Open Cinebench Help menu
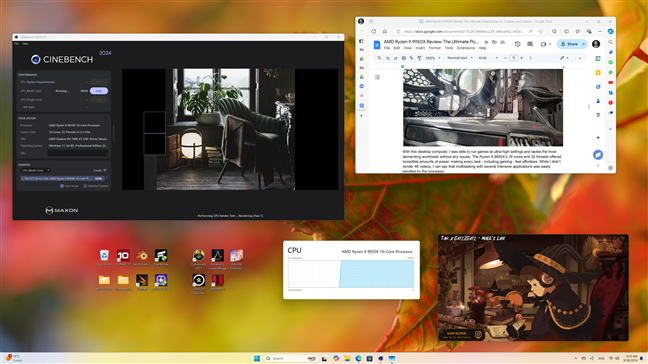This screenshot has width=648, height=364. point(25,43)
